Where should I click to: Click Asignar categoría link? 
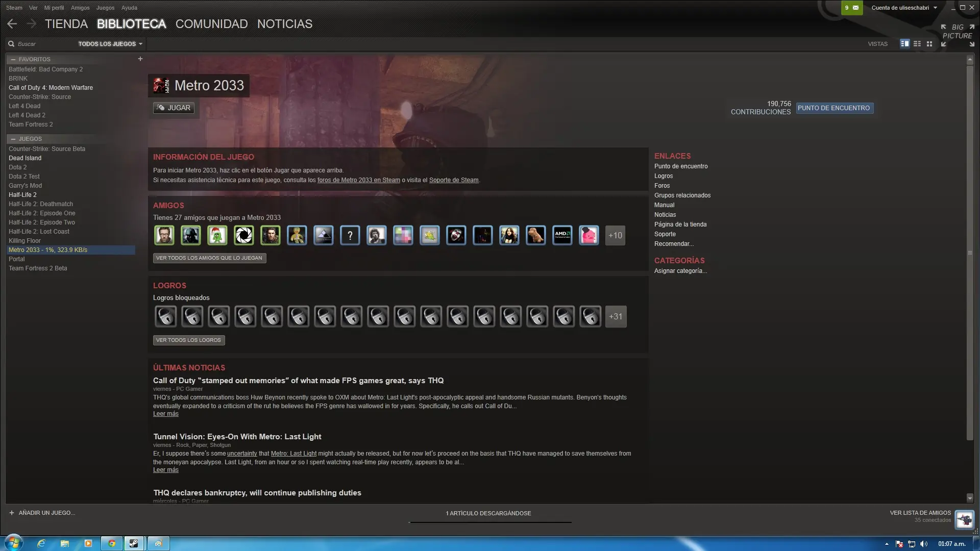(x=680, y=271)
